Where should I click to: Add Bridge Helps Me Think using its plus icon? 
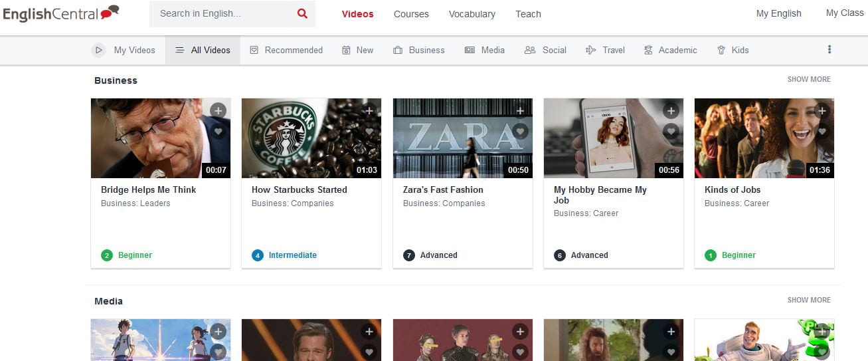218,110
